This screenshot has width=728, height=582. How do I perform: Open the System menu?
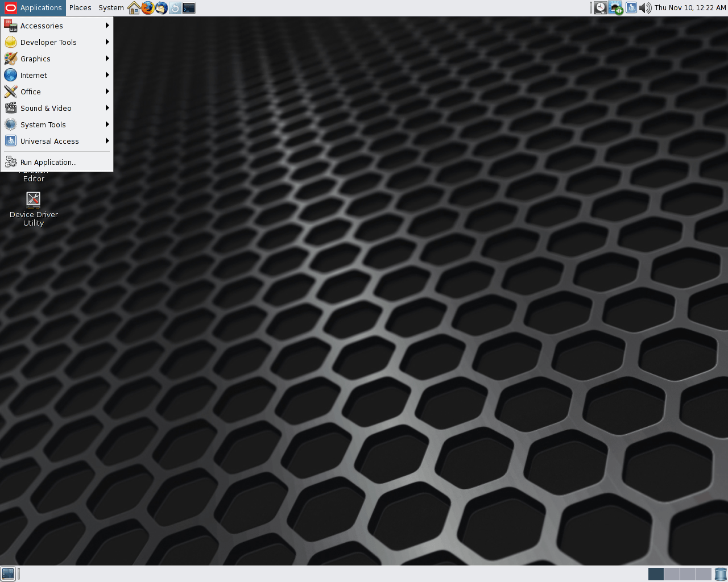coord(111,8)
